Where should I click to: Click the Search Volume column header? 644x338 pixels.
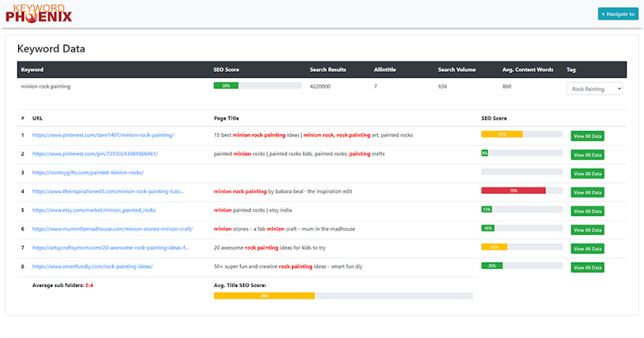click(455, 70)
